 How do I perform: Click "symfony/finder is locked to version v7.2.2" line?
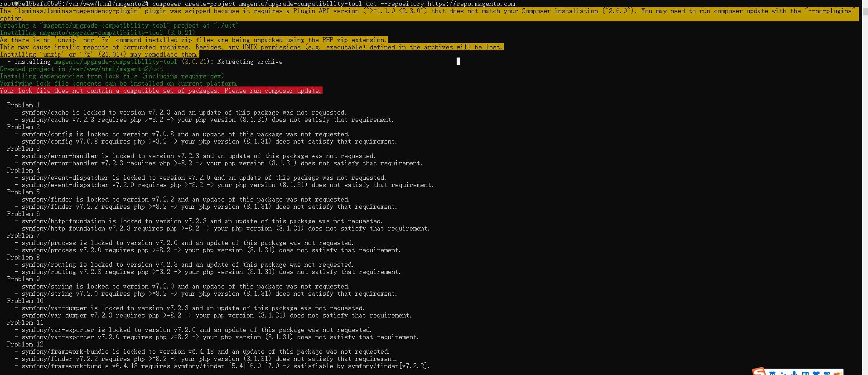[x=182, y=199]
